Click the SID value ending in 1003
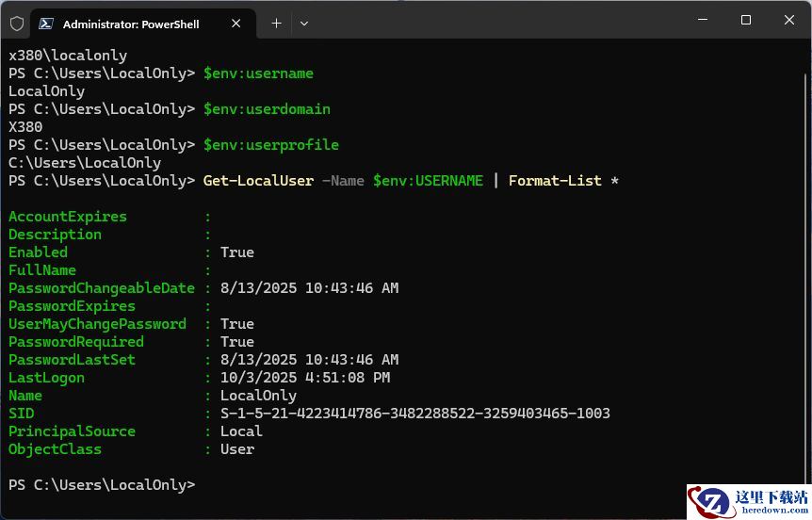Screen dimensions: 812x520 pos(414,414)
